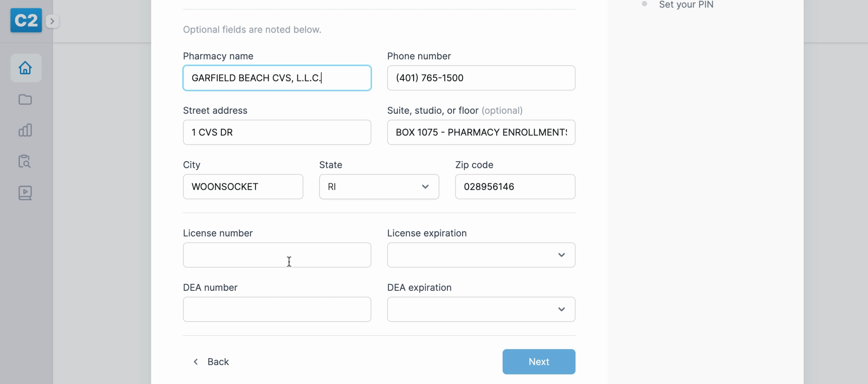Open the folder icon in the sidebar
Viewport: 868px width, 384px height.
[25, 100]
